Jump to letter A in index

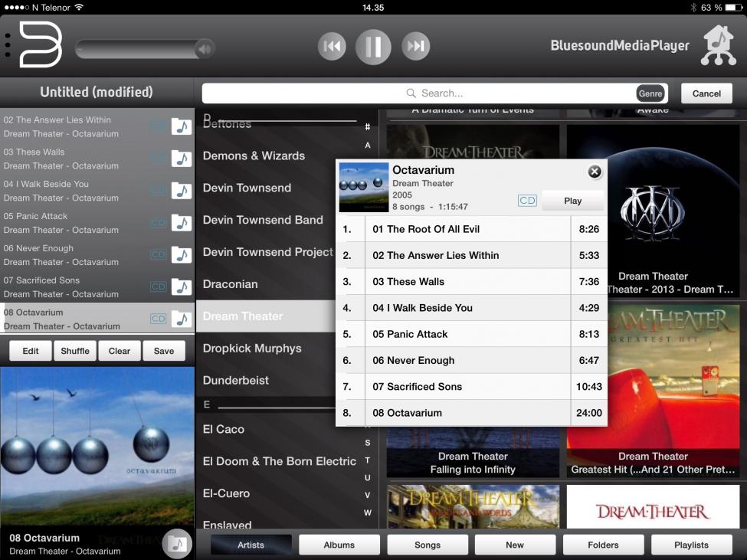point(368,146)
